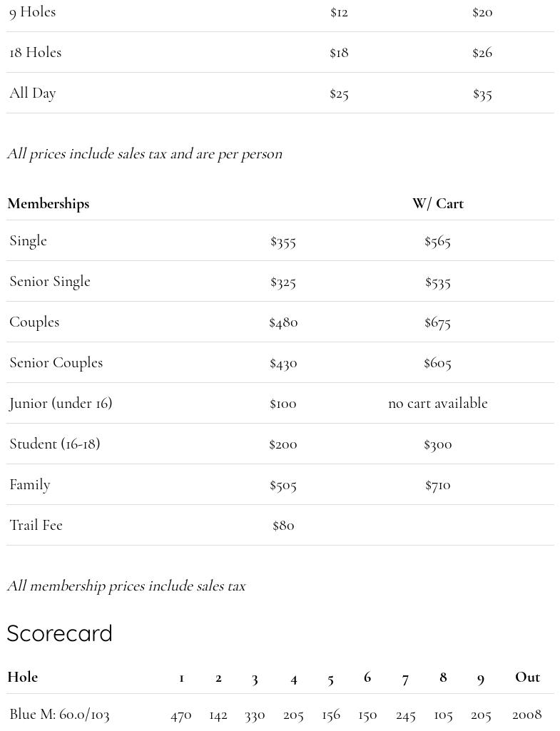
Task: Click the 2008 total yardage value
Action: 527,715
